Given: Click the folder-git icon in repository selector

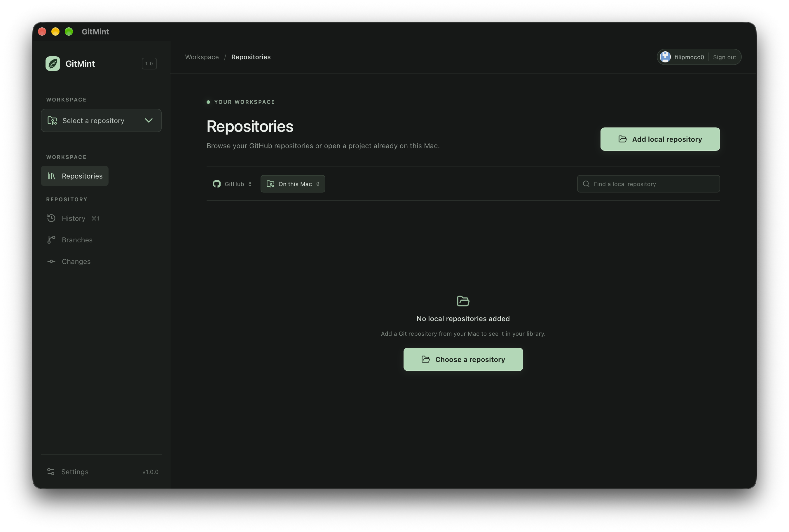Looking at the screenshot, I should 52,120.
